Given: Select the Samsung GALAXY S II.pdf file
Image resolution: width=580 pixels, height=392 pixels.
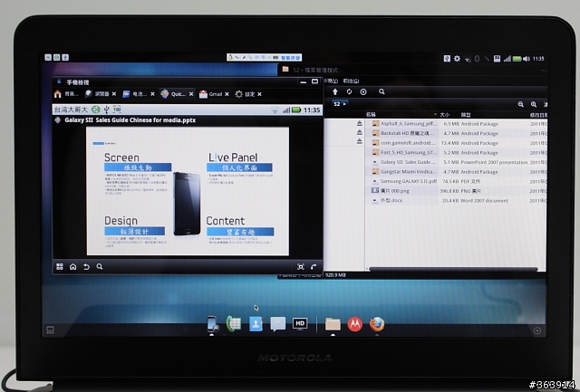Looking at the screenshot, I should coord(455,181).
